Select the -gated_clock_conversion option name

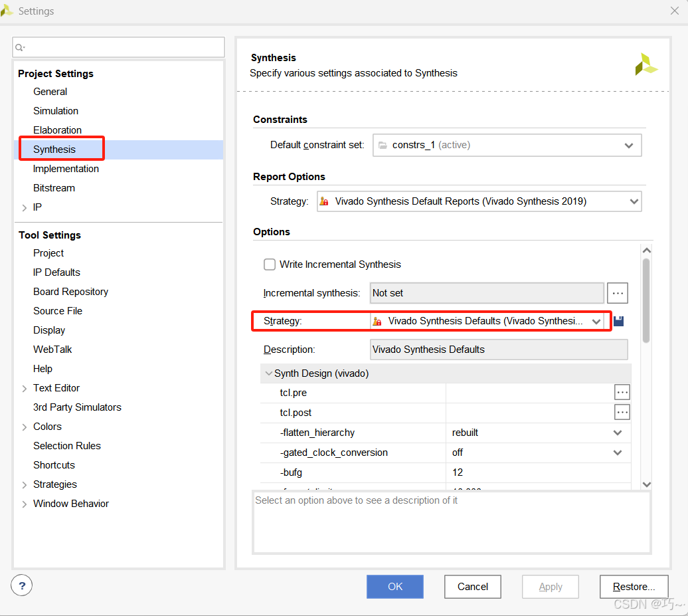334,453
